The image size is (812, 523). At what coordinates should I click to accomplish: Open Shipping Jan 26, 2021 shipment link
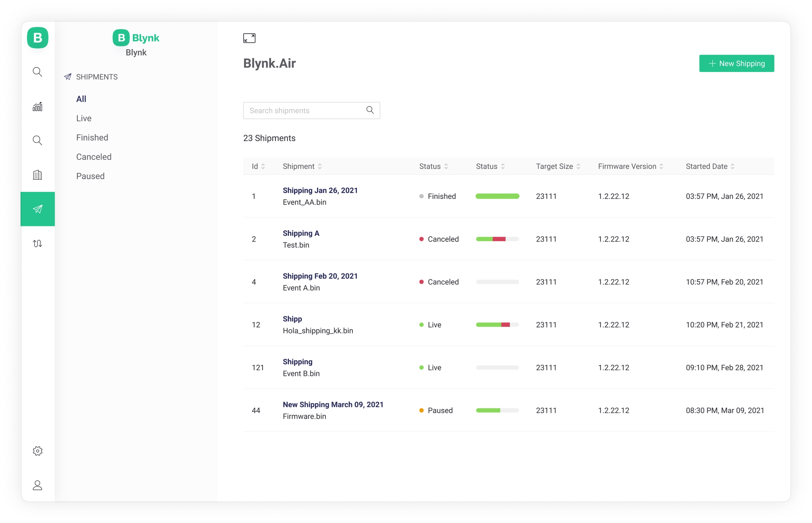[x=320, y=190]
